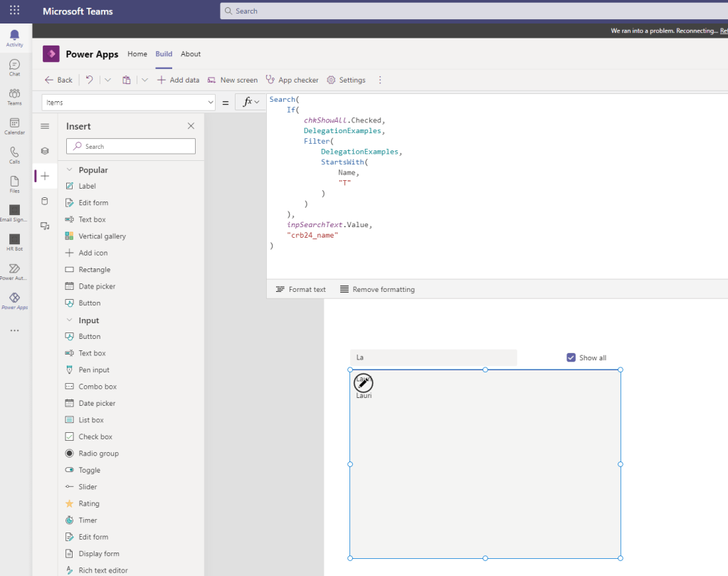The image size is (728, 576).
Task: Insert a Toggle control from the Input list
Action: click(89, 470)
